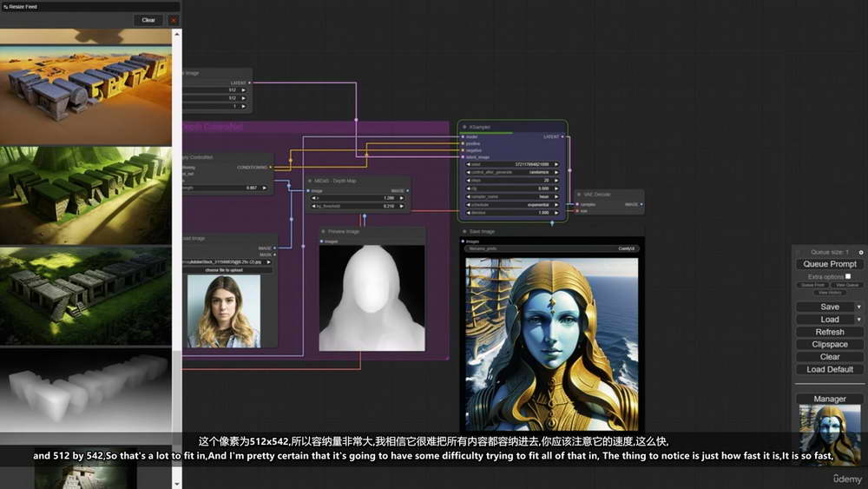Increase latent batch size value 1 arrow
The image size is (868, 489).
click(243, 106)
